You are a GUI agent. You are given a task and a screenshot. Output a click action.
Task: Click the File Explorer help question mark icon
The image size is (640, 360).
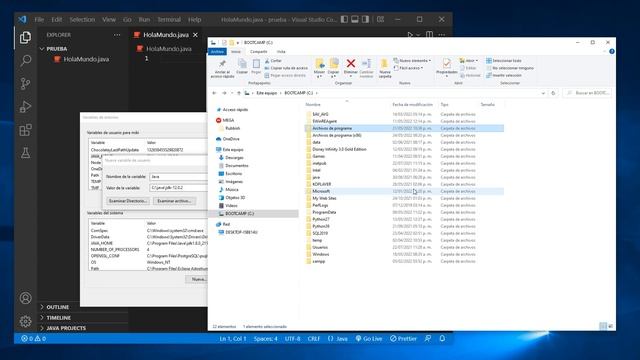611,51
